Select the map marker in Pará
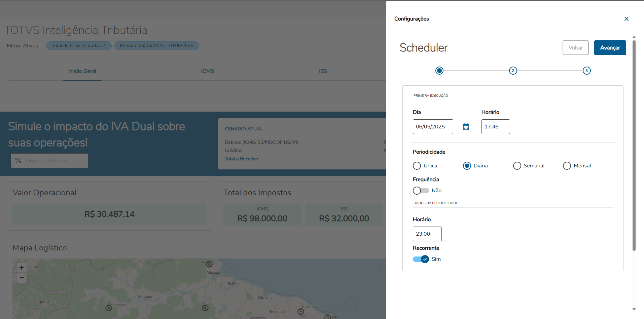Image resolution: width=644 pixels, height=319 pixels. (205, 308)
